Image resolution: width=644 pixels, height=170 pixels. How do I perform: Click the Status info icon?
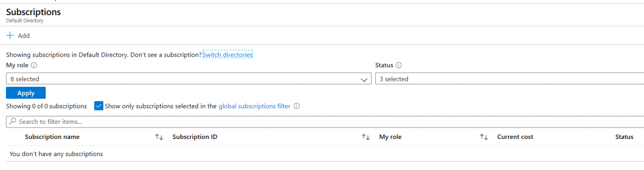tap(399, 65)
